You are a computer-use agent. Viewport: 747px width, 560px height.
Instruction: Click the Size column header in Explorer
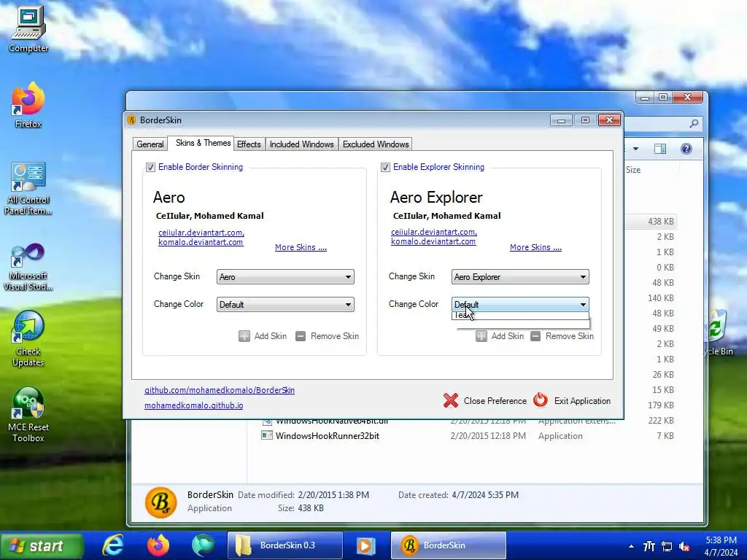point(633,170)
